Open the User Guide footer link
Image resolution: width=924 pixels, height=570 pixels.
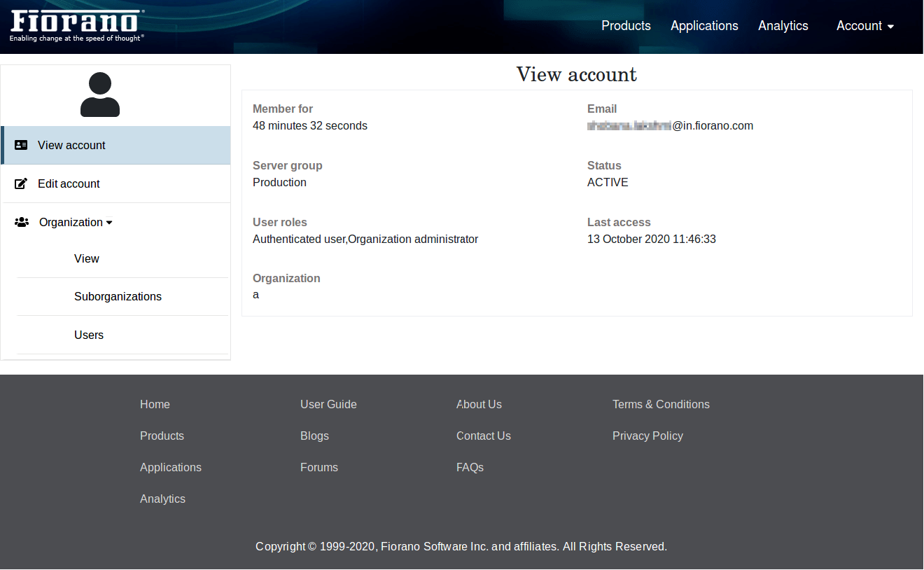(x=328, y=404)
